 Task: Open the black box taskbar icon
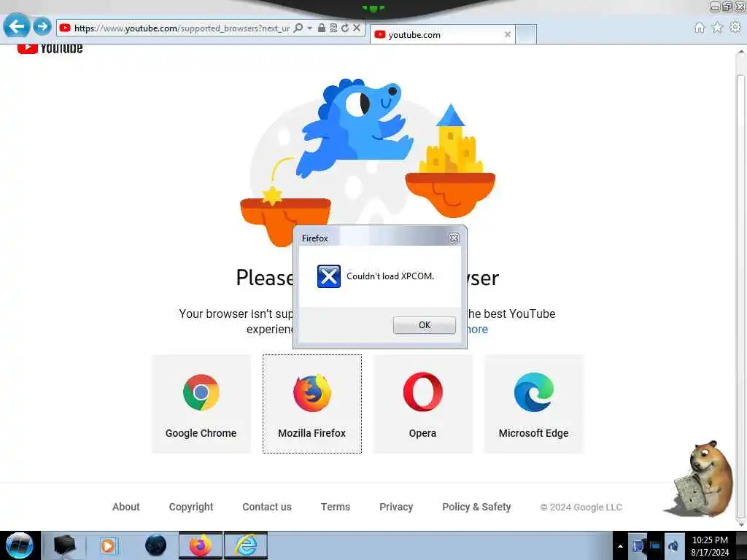(64, 545)
